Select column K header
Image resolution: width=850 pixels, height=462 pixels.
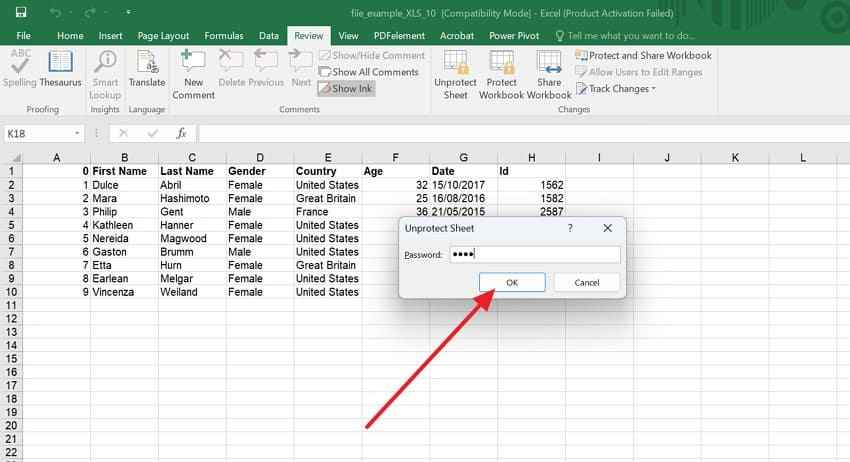click(735, 157)
